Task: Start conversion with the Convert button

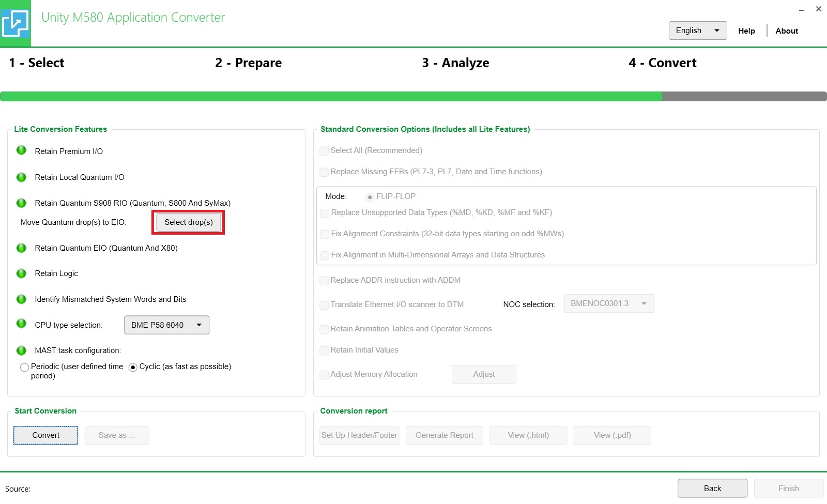Action: pyautogui.click(x=46, y=435)
